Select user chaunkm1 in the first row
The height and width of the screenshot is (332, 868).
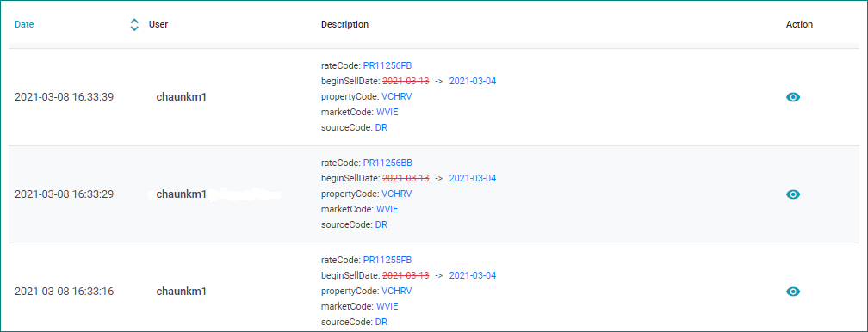click(x=182, y=97)
